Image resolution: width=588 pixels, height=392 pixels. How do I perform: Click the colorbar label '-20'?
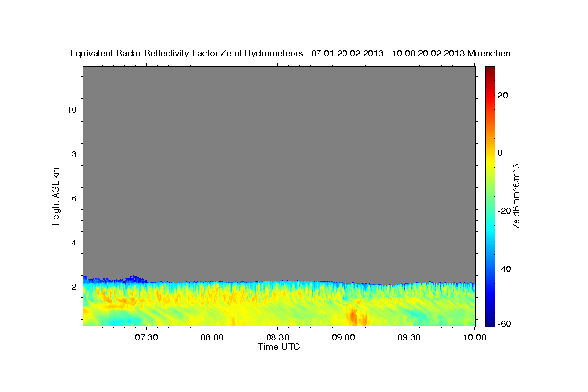[x=504, y=211]
